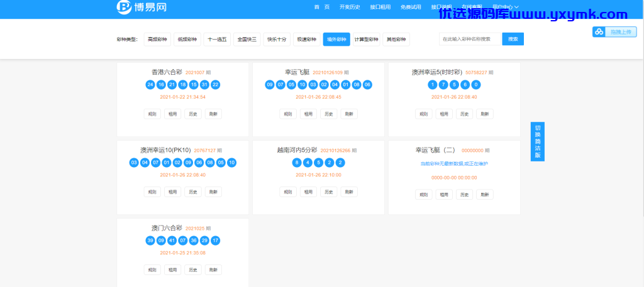
Task: Focus the lottery name search input field
Action: click(x=470, y=39)
